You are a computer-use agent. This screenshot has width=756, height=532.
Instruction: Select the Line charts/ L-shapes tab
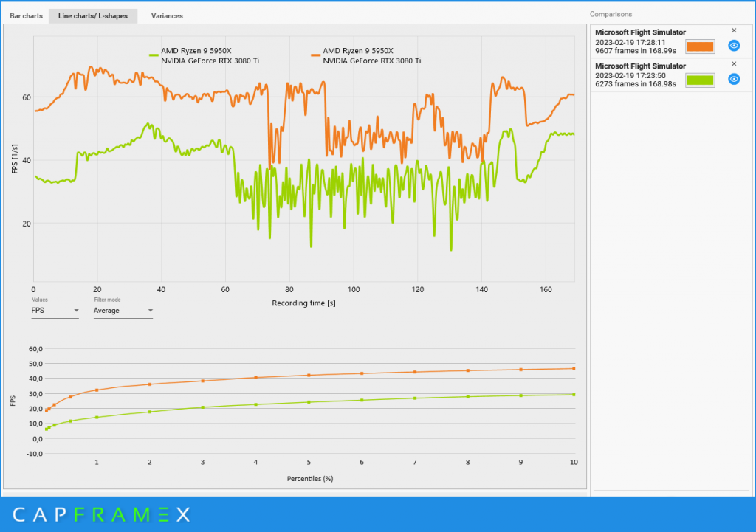93,16
